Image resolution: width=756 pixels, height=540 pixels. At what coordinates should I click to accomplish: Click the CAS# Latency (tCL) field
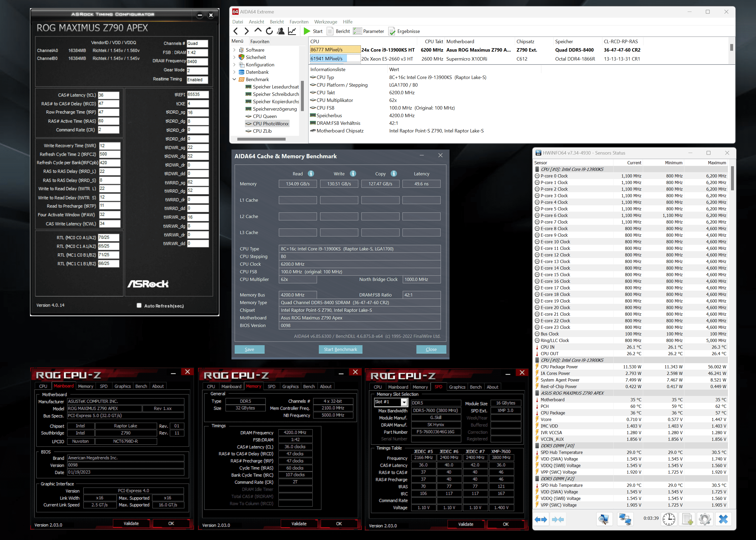(109, 95)
